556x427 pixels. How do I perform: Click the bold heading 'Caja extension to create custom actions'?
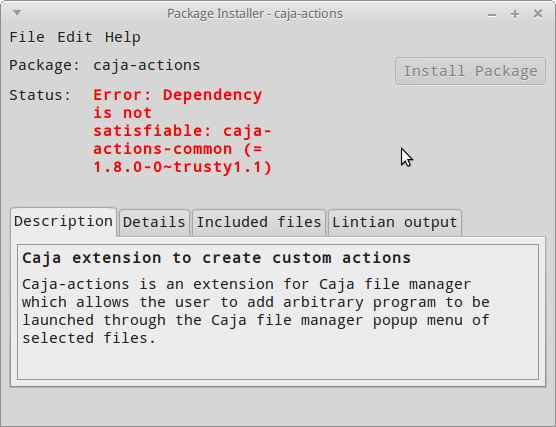217,258
